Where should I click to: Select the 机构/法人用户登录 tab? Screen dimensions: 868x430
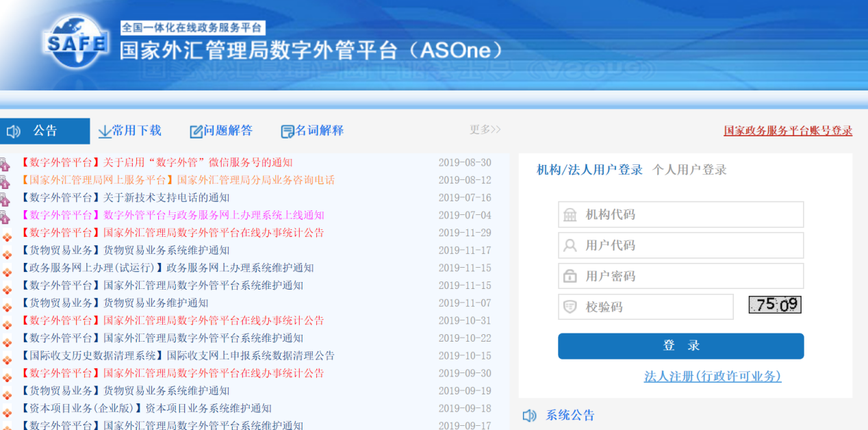pyautogui.click(x=589, y=170)
